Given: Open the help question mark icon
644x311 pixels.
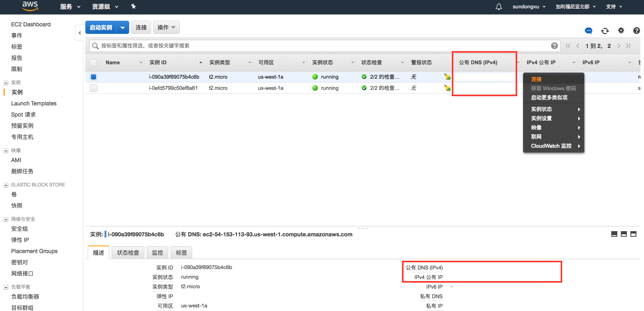Looking at the screenshot, I should tap(636, 30).
